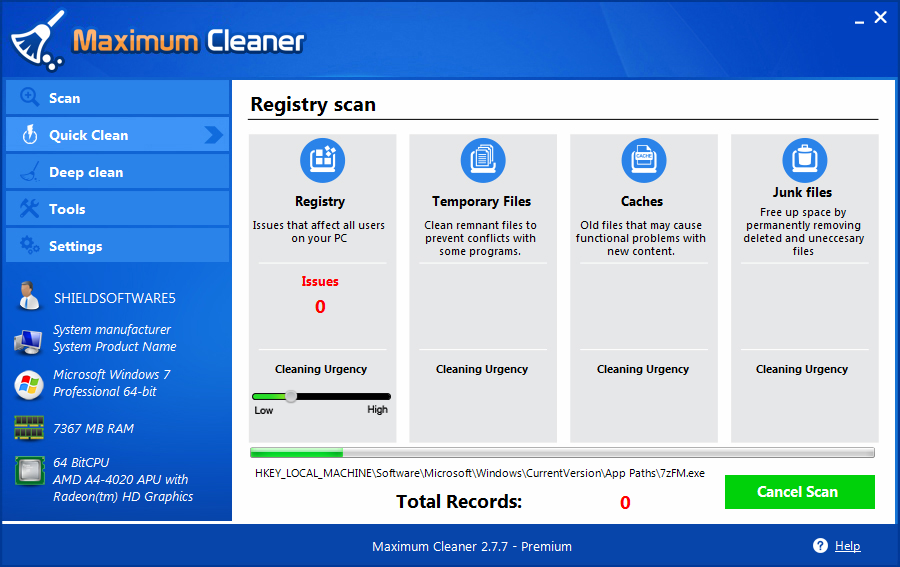This screenshot has width=900, height=567.
Task: Click the red Total Records value 0
Action: click(x=625, y=503)
